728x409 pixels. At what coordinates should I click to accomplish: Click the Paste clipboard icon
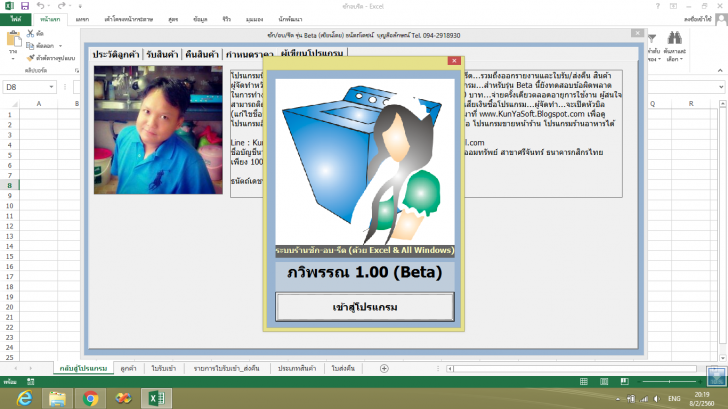tap(13, 39)
